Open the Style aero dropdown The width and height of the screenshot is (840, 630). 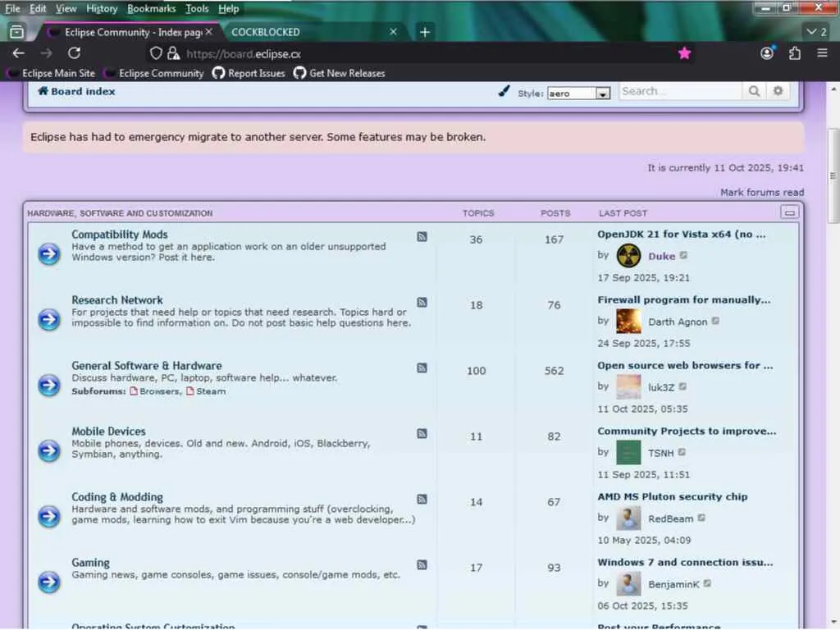coord(578,94)
